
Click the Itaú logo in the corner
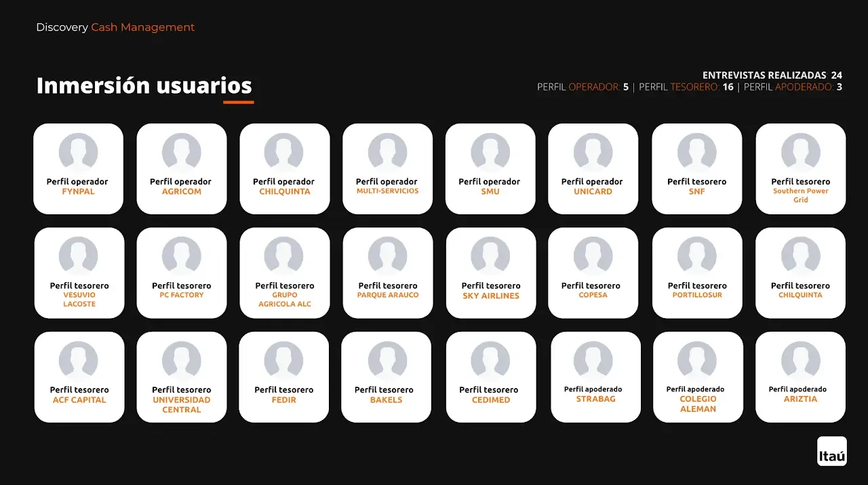[x=831, y=451]
